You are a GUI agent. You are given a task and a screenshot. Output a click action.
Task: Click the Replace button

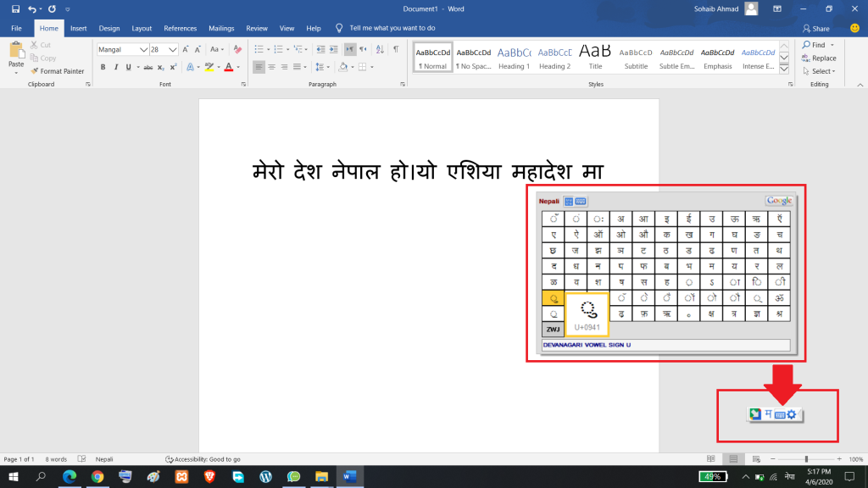coord(819,58)
